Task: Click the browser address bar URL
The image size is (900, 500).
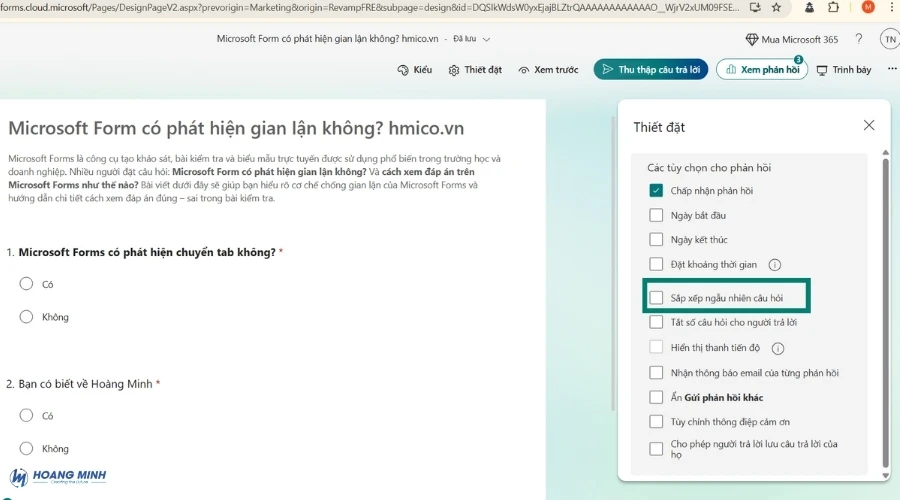Action: [370, 7]
